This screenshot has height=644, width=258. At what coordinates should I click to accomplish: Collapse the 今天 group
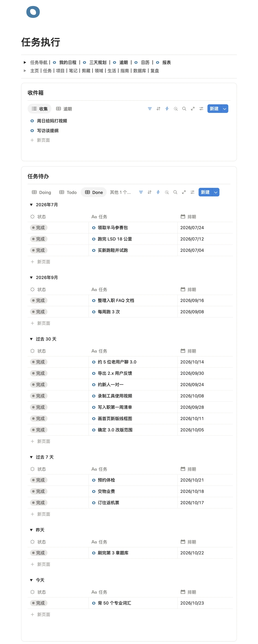(31, 580)
